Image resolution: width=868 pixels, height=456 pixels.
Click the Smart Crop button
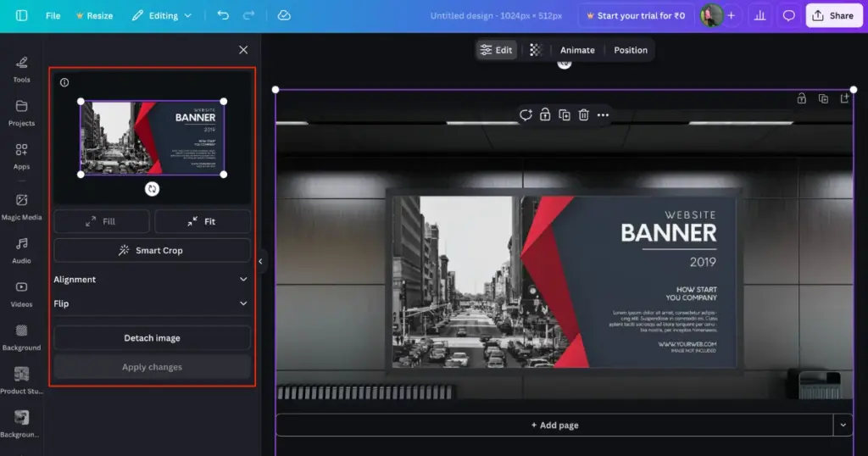[152, 251]
